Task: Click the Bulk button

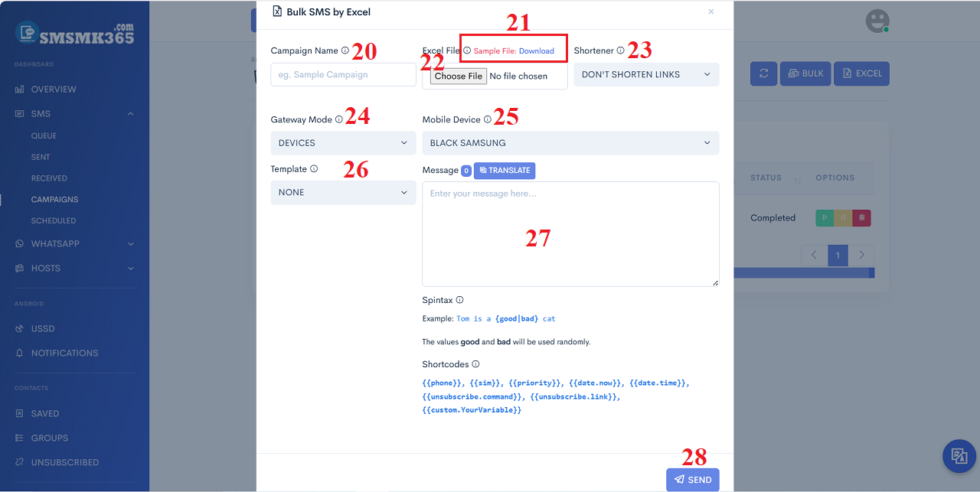Action: [805, 73]
